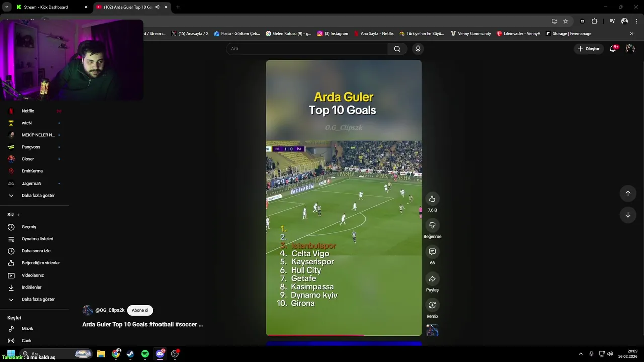Show more bookmarks with the chevron
644x362 pixels.
click(x=632, y=34)
